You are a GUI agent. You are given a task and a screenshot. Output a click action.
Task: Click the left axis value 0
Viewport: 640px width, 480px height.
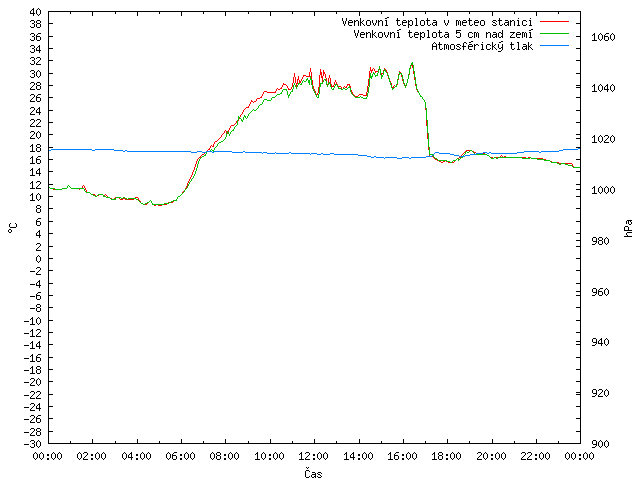click(38, 259)
